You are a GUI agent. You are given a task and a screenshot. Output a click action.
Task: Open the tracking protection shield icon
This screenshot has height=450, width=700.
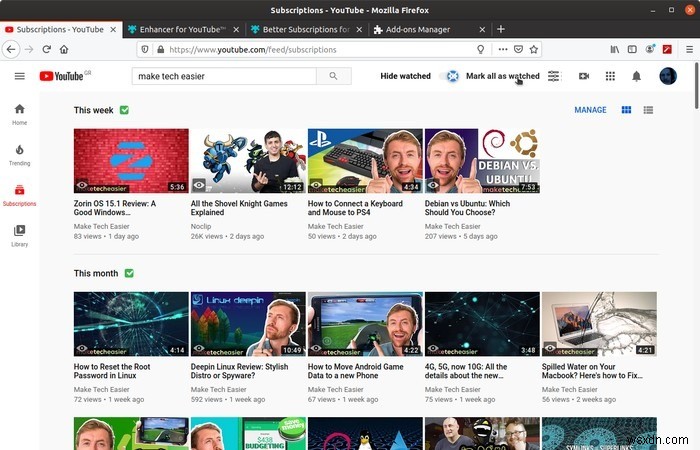pyautogui.click(x=145, y=50)
